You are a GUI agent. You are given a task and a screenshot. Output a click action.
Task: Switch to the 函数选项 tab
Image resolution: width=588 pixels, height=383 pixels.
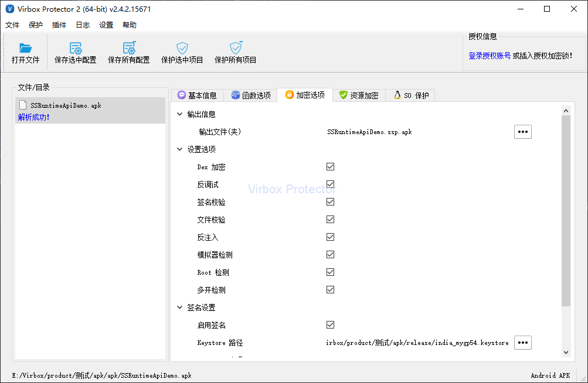coord(251,95)
